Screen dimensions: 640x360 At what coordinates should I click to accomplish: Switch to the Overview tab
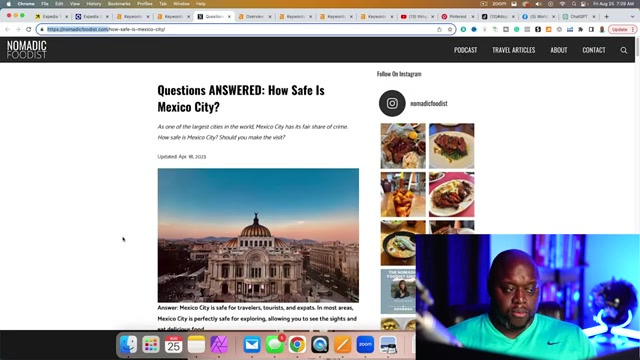tap(254, 17)
